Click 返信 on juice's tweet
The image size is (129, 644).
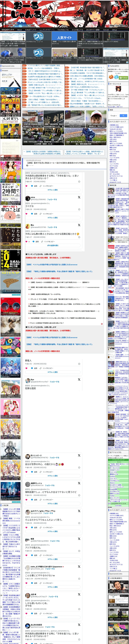[36, 214]
